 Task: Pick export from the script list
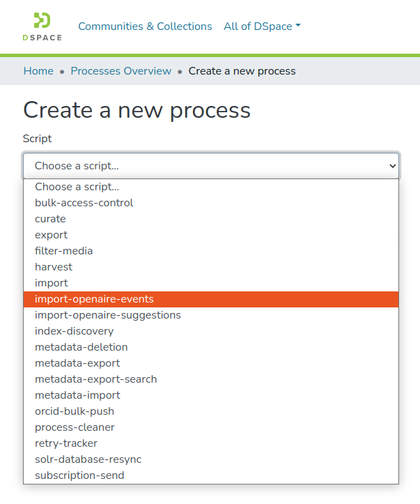[x=52, y=235]
